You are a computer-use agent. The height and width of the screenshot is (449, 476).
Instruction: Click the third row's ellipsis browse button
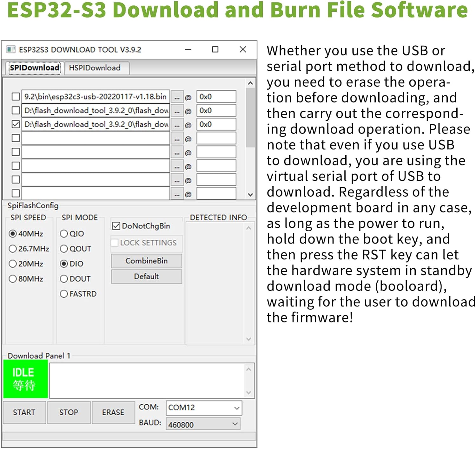tap(177, 125)
